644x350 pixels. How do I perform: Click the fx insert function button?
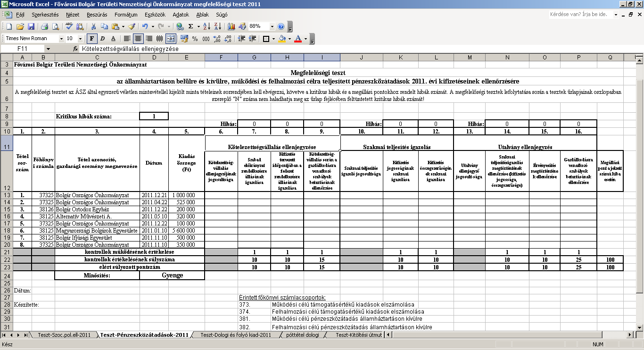[x=75, y=49]
